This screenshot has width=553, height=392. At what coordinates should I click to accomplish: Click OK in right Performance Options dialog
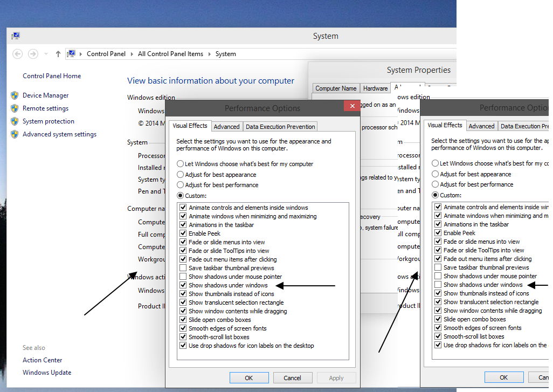[x=503, y=377]
